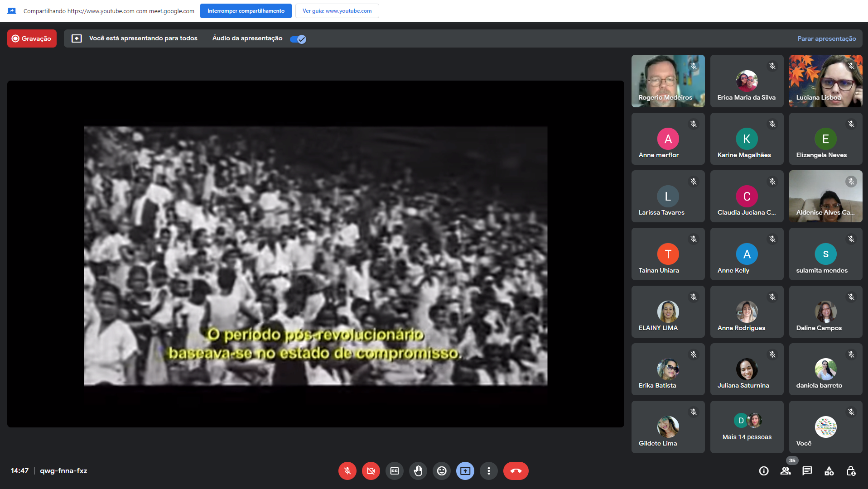Screen dimensions: 868x489
Task: Select Rogerio Medeiros video tile
Action: 668,81
